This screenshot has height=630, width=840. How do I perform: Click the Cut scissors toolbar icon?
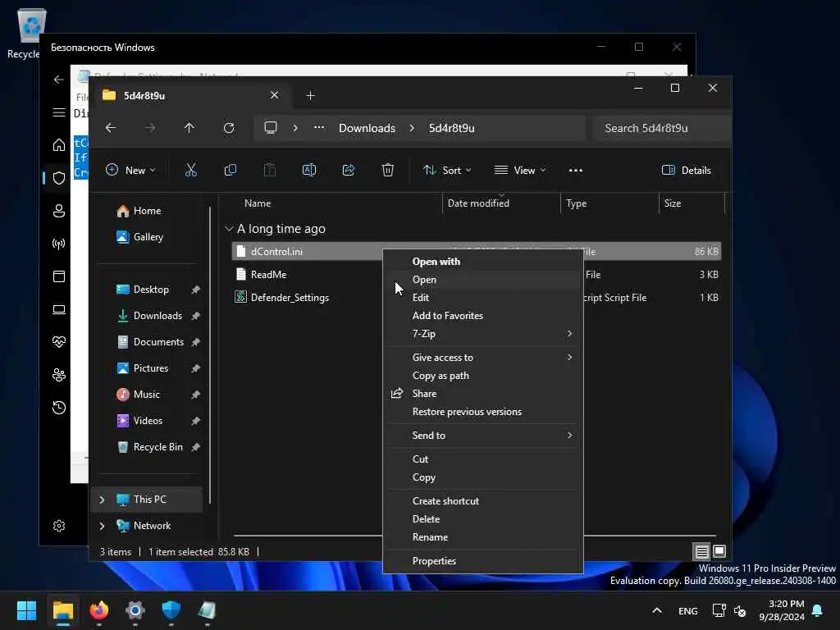[x=190, y=171]
